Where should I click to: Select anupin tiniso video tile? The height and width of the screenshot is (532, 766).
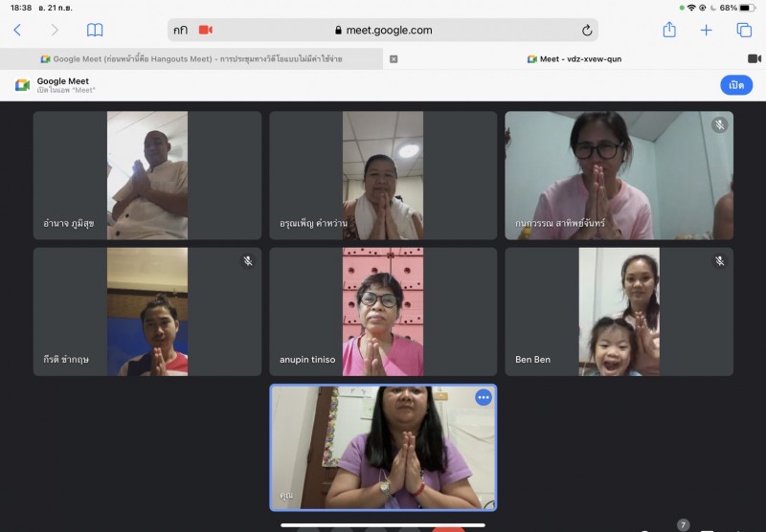383,312
